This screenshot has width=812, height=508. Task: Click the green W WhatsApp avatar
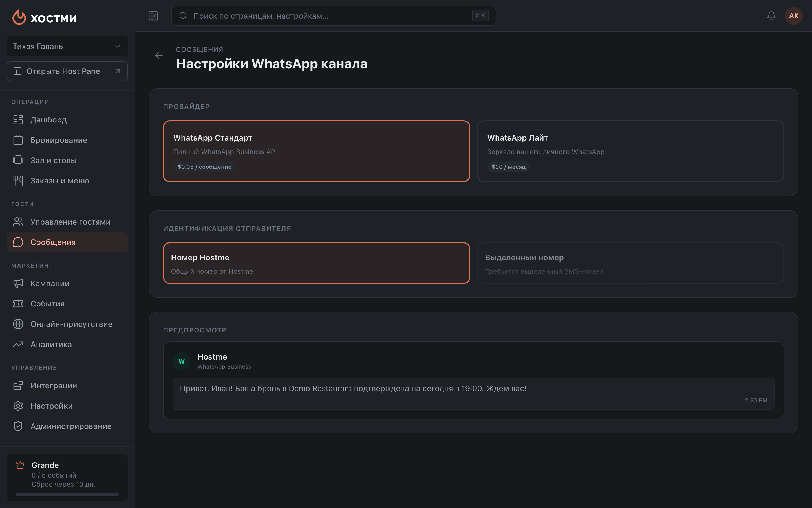(x=182, y=361)
